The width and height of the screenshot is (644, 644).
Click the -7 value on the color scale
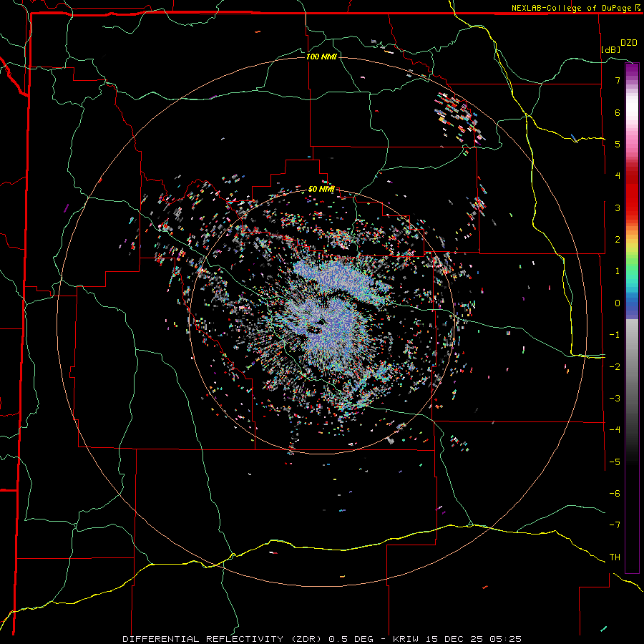point(615,525)
